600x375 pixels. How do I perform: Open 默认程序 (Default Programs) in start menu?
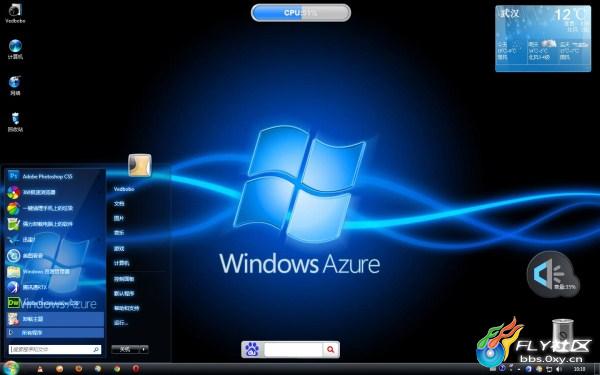124,293
